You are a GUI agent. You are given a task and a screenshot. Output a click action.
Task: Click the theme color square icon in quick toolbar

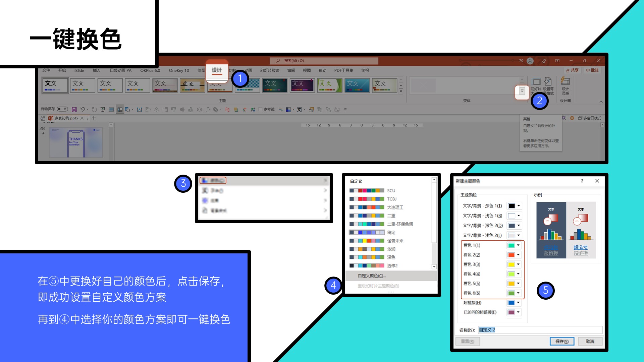(x=288, y=110)
